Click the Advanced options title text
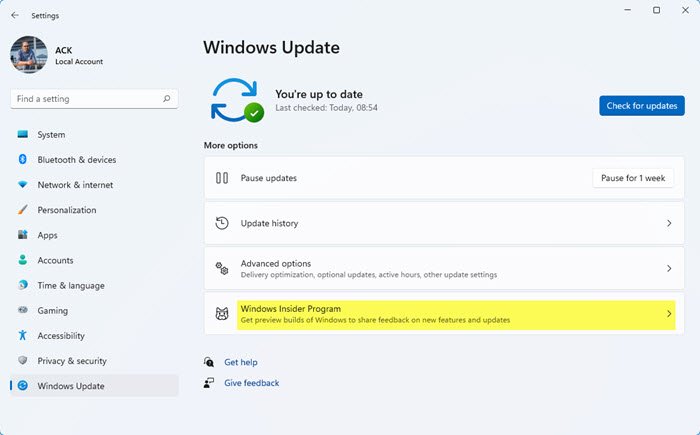The image size is (700, 435). click(275, 264)
